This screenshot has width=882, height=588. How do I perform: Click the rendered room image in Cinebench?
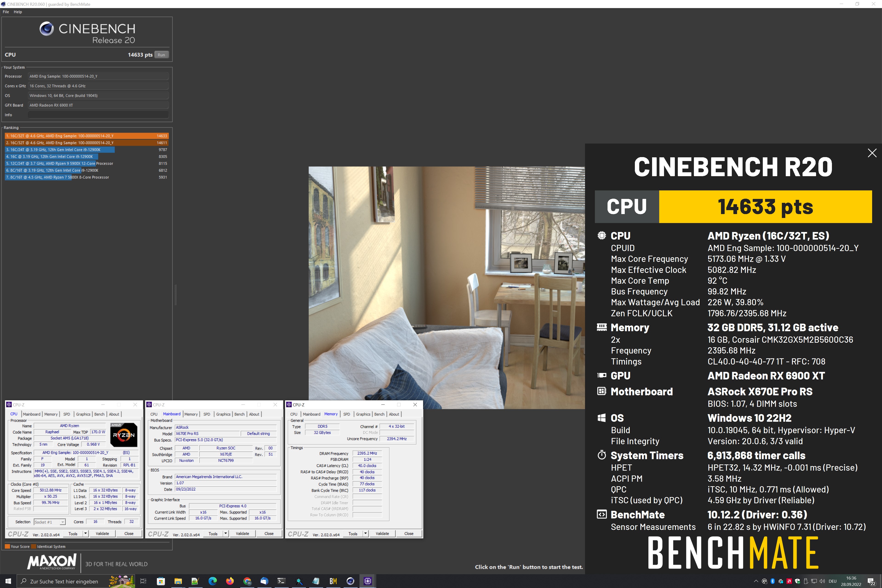[x=446, y=288]
